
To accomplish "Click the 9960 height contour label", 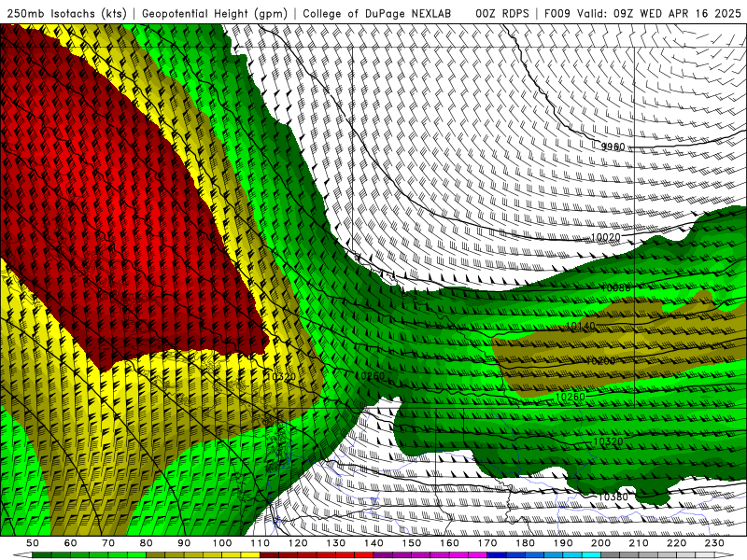I will [x=613, y=147].
